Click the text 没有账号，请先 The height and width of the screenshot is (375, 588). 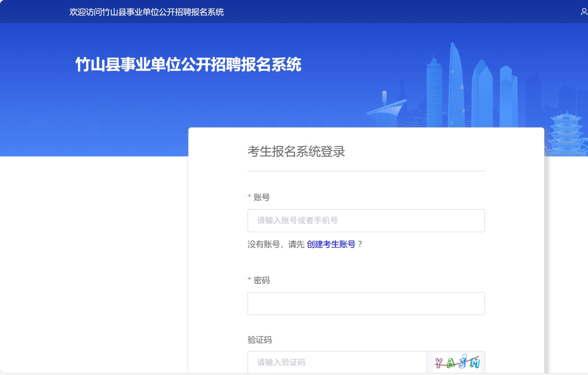276,244
